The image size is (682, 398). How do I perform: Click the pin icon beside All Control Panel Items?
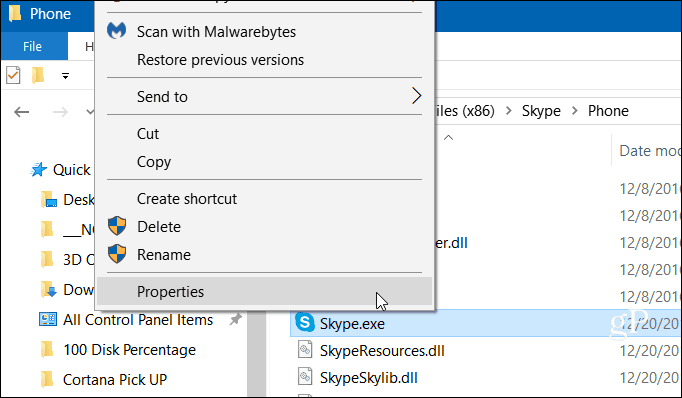pos(235,320)
